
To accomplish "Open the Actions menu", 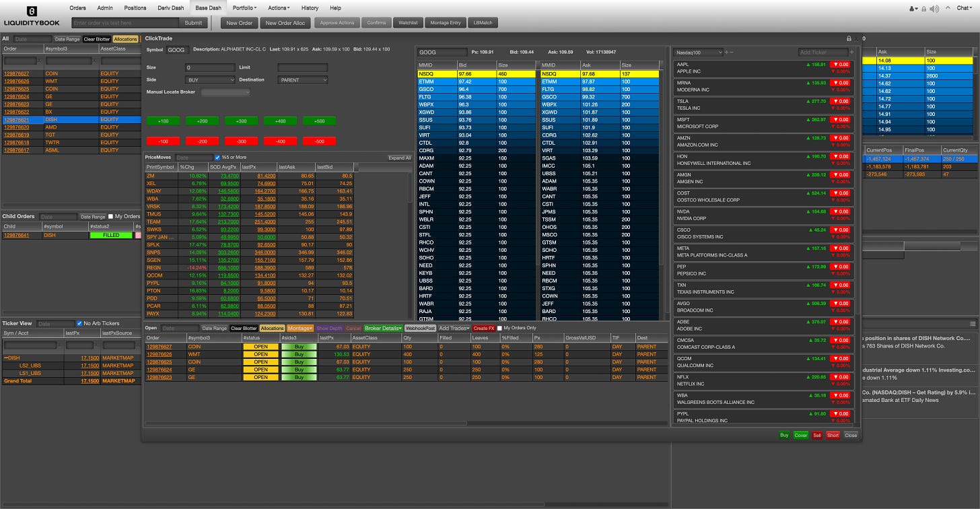I will [279, 8].
